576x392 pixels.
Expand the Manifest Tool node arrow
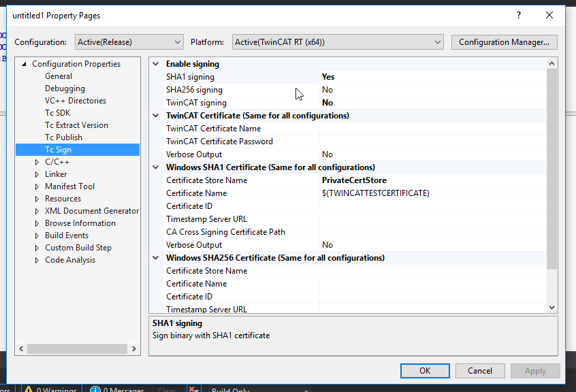37,186
